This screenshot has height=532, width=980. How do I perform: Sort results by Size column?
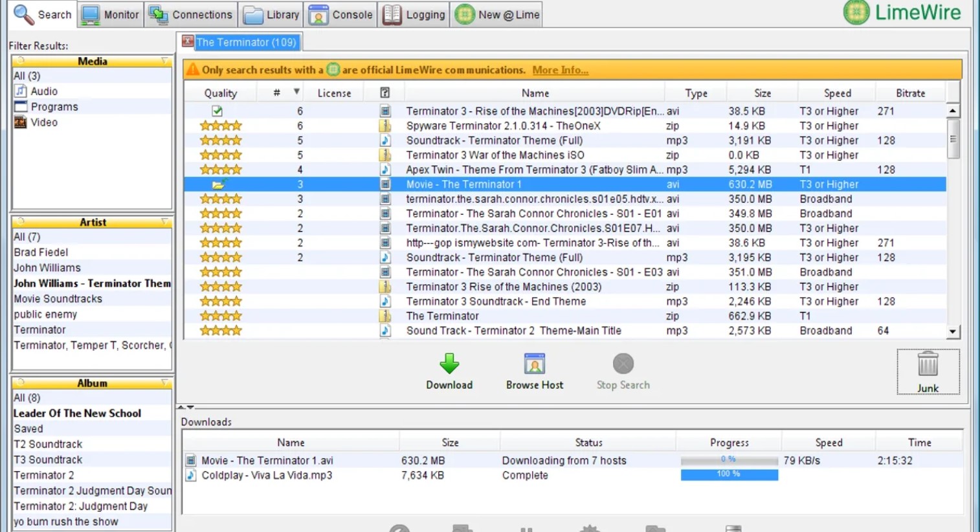763,93
